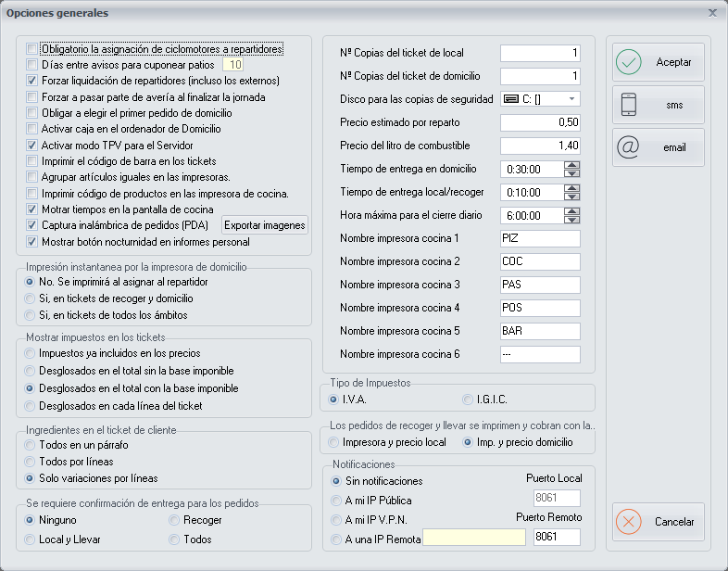Click Nombre impresora cocina 1 field

540,239
